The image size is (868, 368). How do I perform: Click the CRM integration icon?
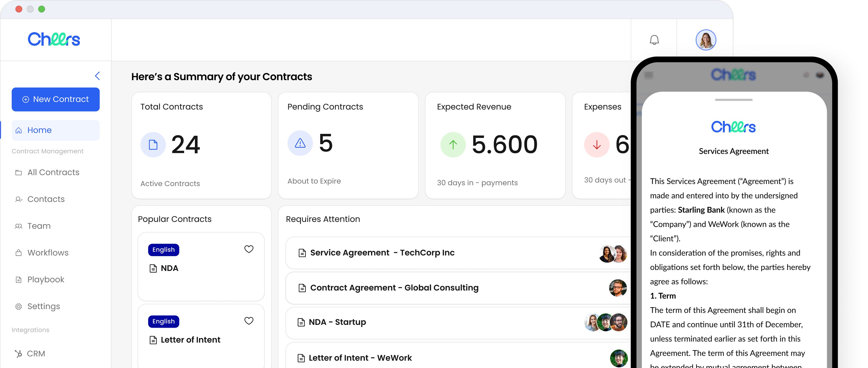19,353
